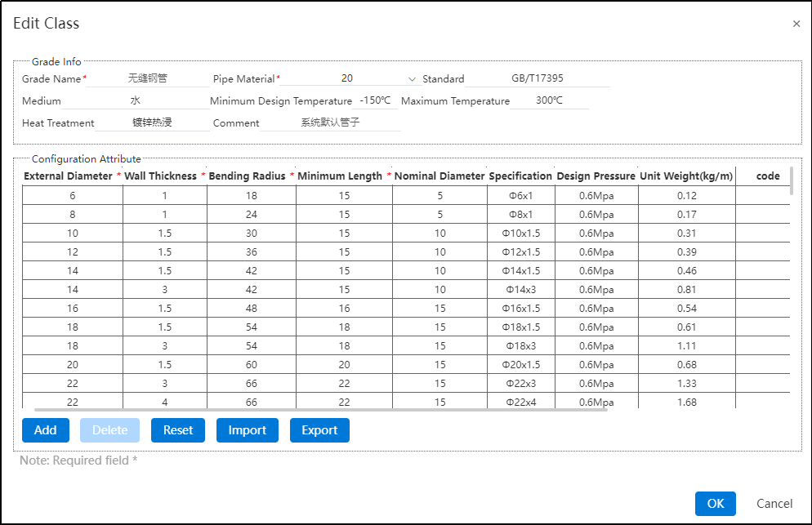Confirm changes with the OK button
This screenshot has width=812, height=525.
point(715,503)
